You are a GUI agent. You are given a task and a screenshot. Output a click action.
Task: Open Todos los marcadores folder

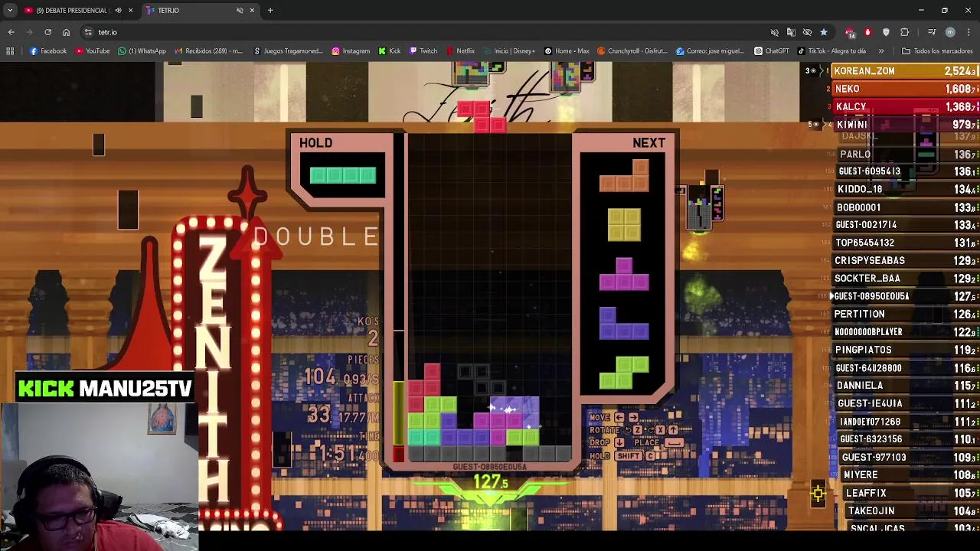pos(937,51)
